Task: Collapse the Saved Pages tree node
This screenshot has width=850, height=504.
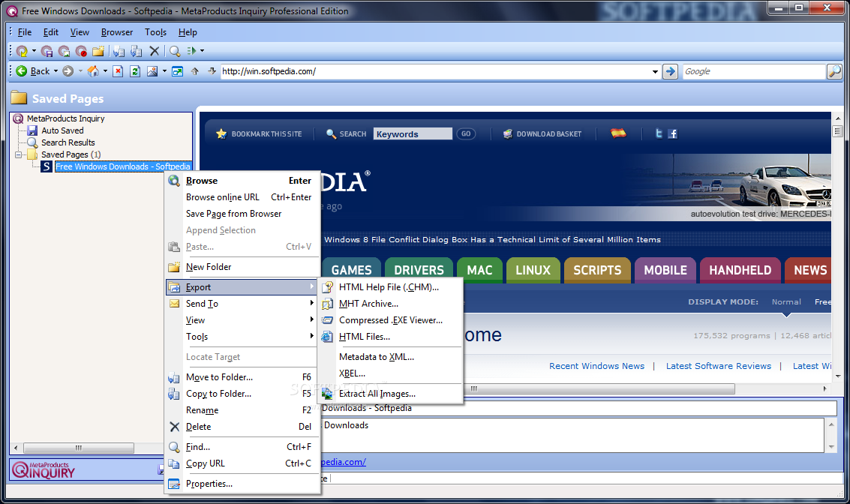Action: click(19, 154)
